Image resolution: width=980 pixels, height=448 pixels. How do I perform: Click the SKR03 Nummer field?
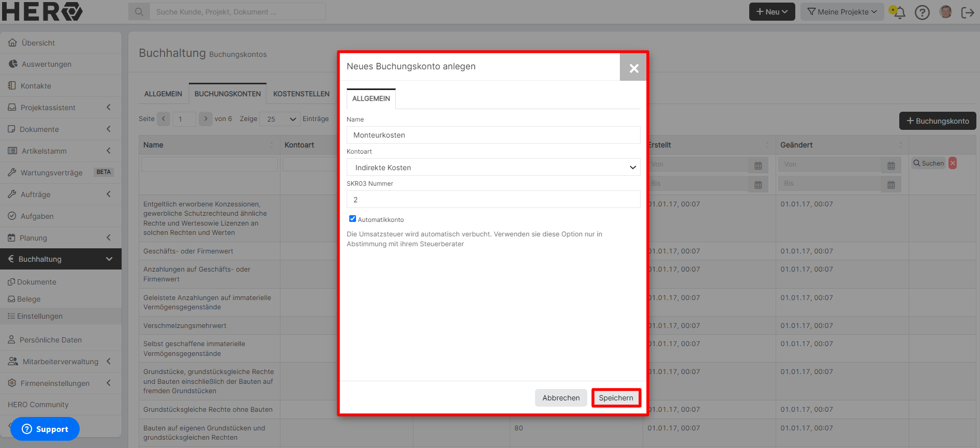tap(494, 199)
